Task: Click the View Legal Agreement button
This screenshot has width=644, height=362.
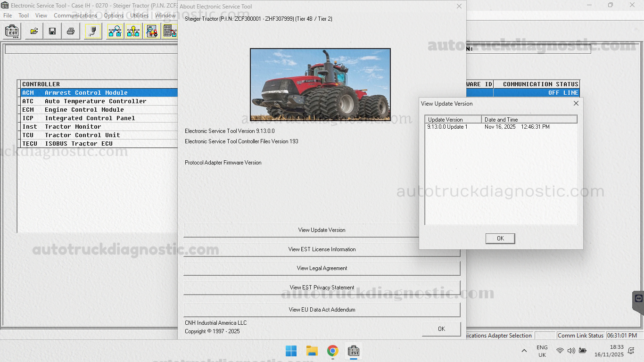Action: pyautogui.click(x=322, y=268)
